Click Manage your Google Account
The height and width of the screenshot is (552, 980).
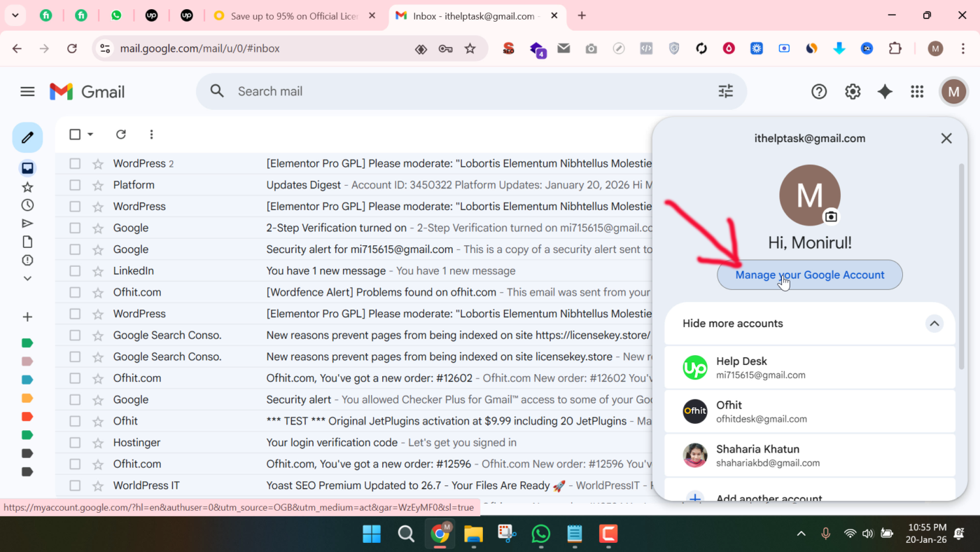tap(809, 275)
